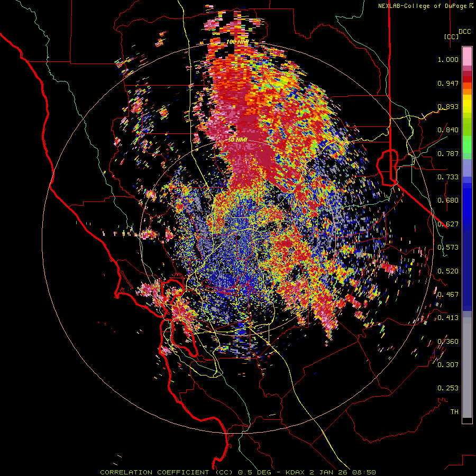Select the 1.000 value on the color scale
Image resolution: width=476 pixels, height=476 pixels.
448,59
